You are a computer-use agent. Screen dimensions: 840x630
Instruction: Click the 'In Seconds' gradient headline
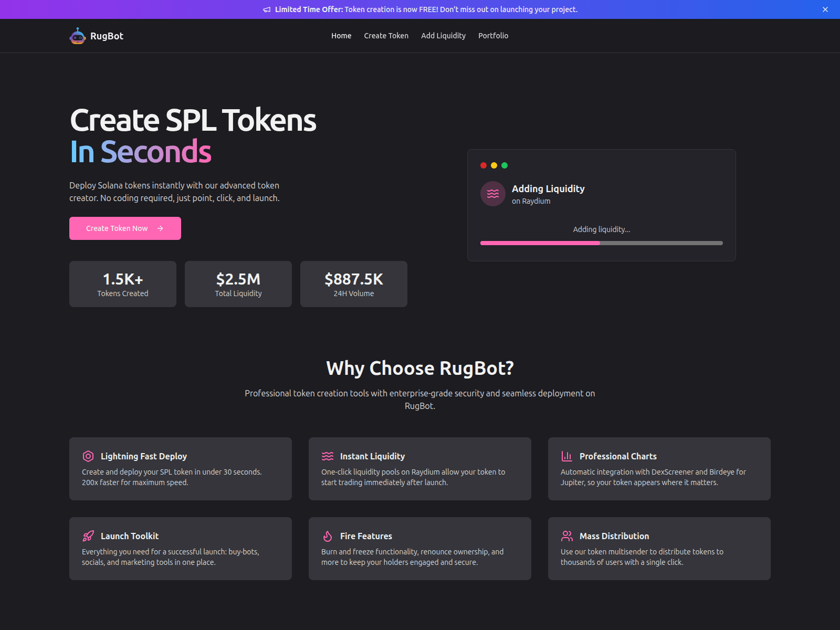click(x=141, y=152)
